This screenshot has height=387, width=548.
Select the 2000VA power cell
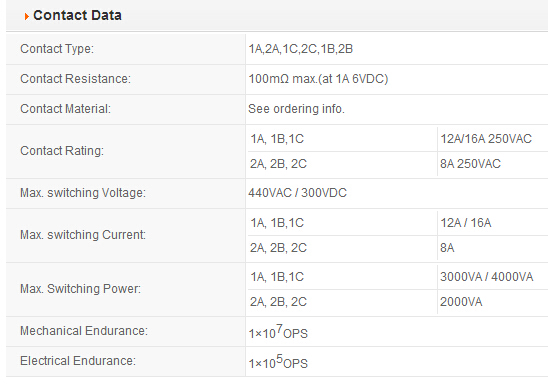[x=461, y=302]
